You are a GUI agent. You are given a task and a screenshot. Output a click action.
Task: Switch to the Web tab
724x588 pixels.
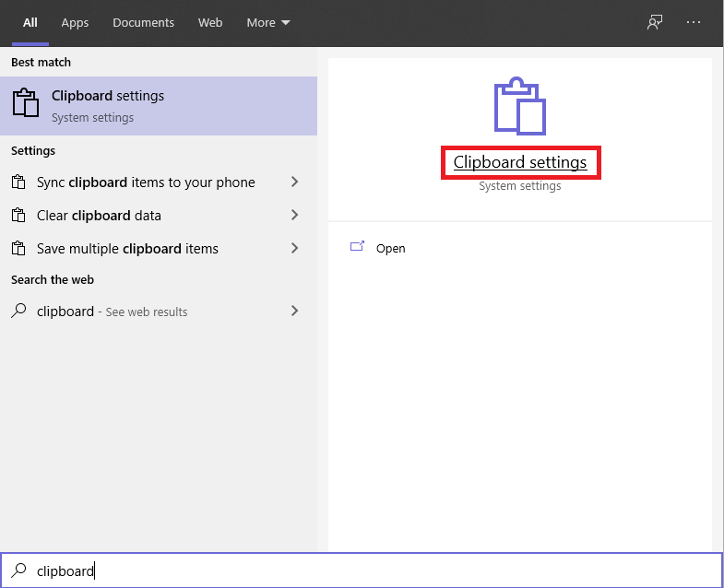[210, 23]
